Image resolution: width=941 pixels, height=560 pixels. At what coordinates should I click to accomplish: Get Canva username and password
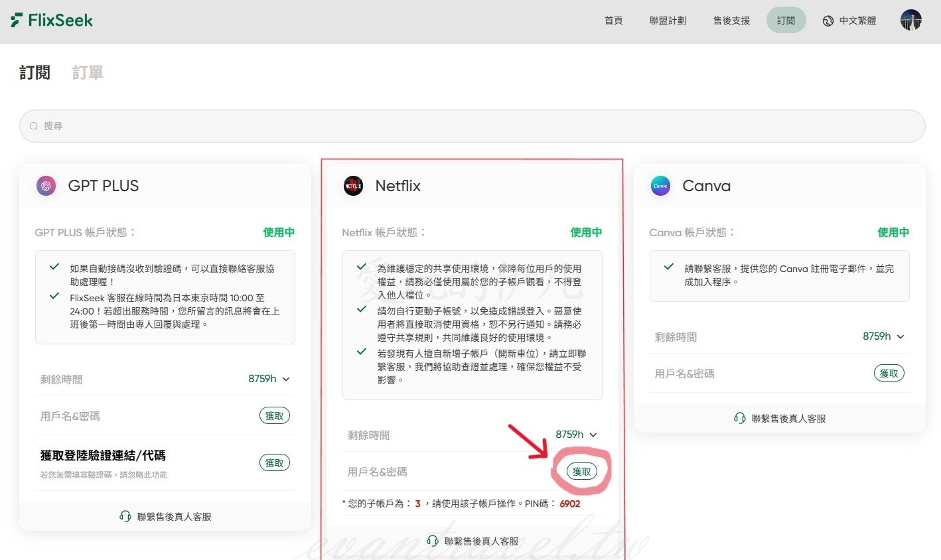tap(889, 374)
